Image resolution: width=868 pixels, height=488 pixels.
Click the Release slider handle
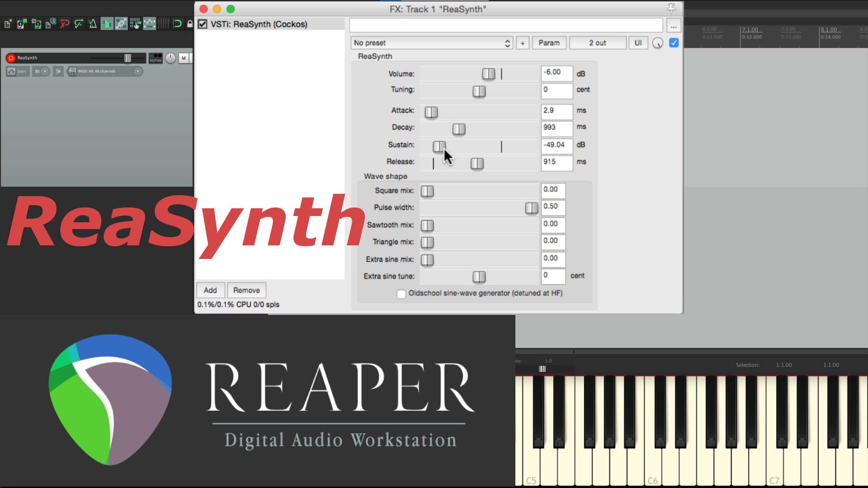(x=477, y=164)
